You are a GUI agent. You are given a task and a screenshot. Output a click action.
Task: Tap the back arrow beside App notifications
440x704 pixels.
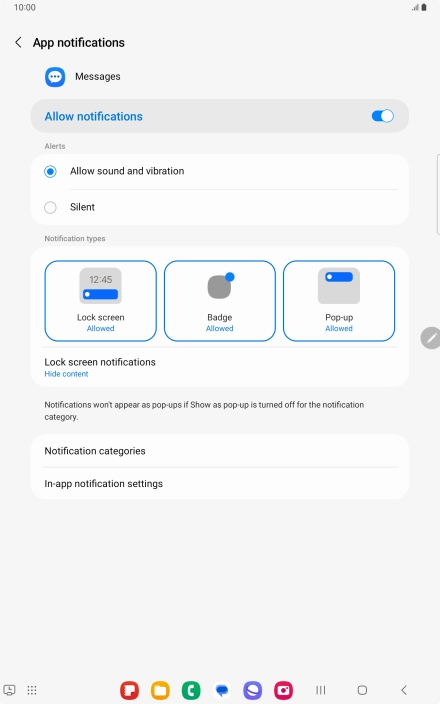click(18, 43)
